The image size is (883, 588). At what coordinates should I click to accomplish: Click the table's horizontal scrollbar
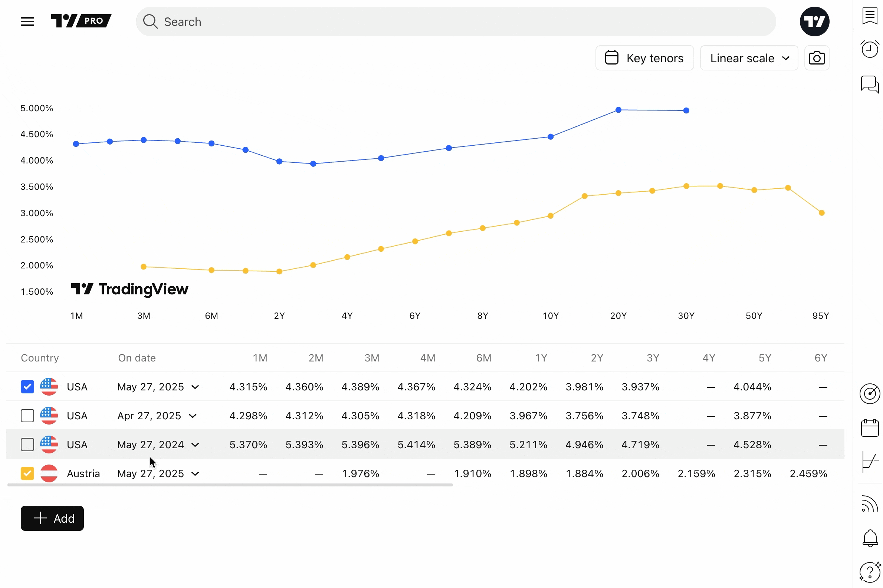click(x=230, y=485)
